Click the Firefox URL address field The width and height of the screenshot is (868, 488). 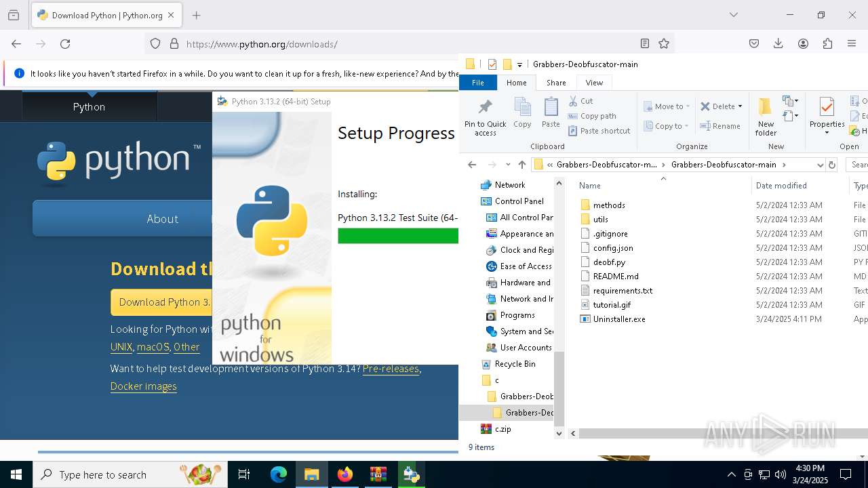410,44
